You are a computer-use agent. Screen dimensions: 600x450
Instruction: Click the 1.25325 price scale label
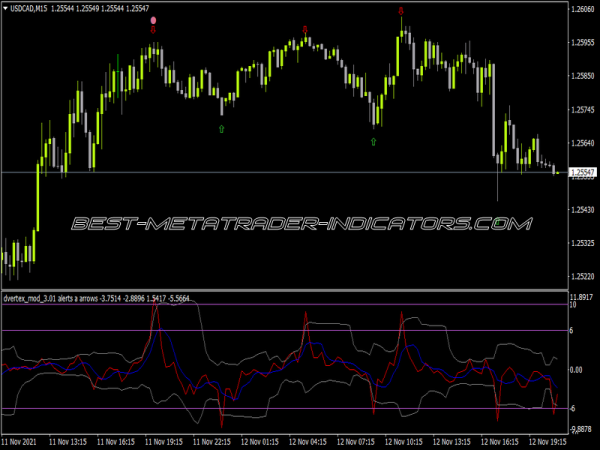click(x=582, y=243)
